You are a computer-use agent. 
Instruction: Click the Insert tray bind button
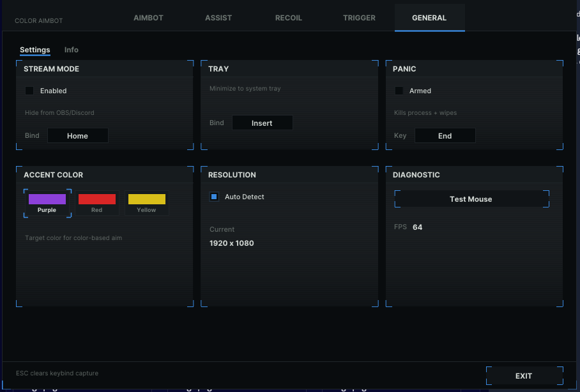[263, 123]
